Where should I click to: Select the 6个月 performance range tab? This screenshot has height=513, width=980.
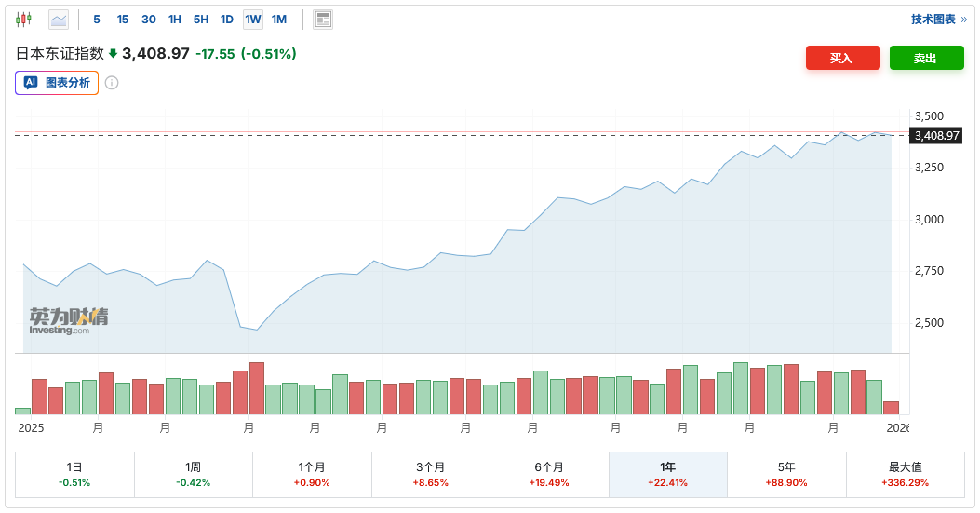549,474
